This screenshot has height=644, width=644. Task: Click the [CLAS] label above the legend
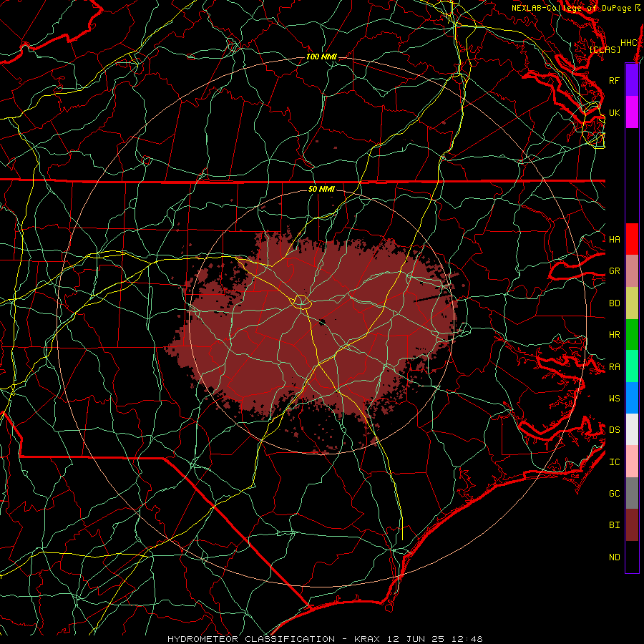605,49
